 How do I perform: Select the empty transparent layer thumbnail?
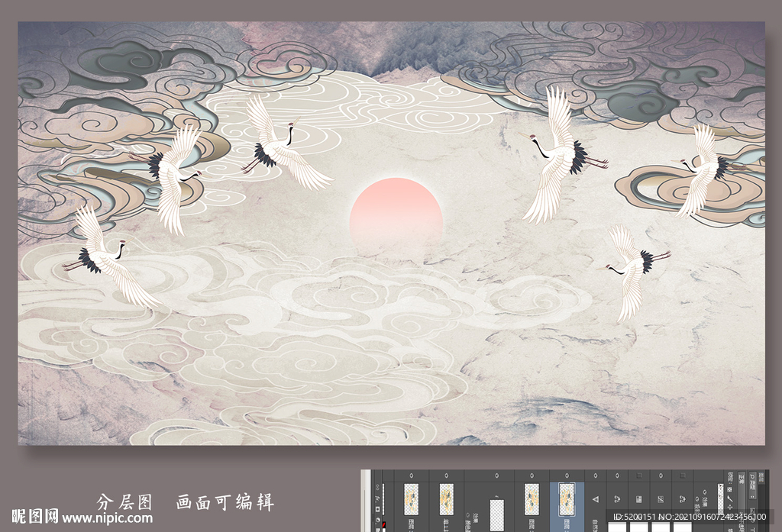496,515
